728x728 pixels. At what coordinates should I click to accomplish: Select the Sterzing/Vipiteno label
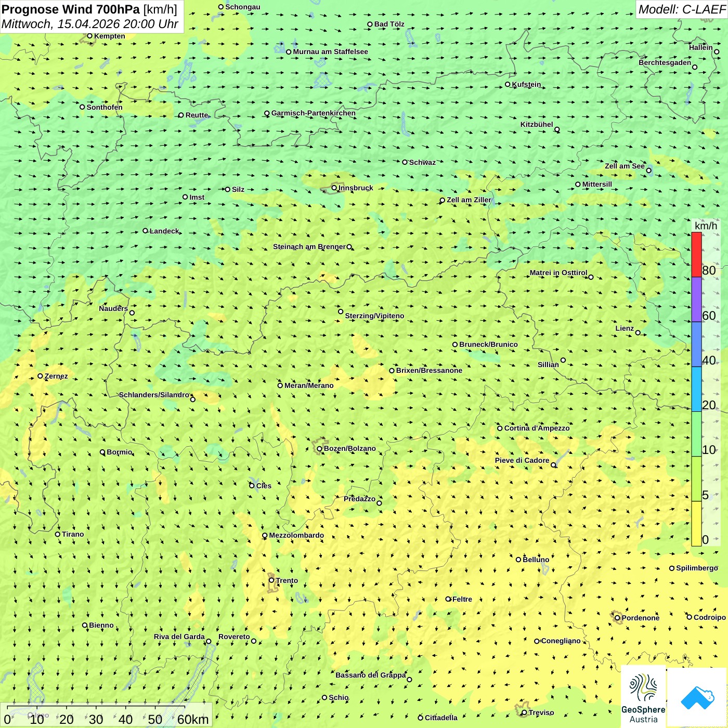pyautogui.click(x=374, y=316)
